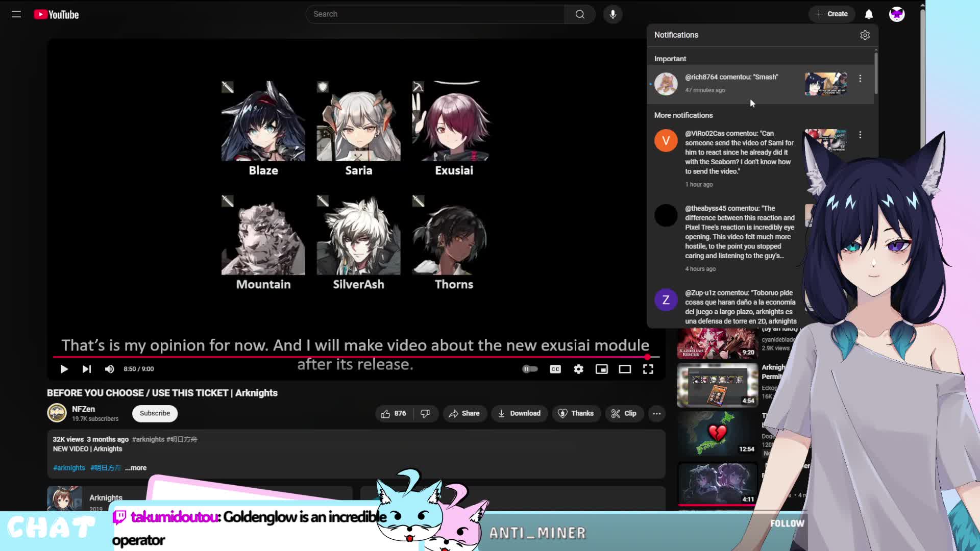
Task: Open ViRo02Cas comment notification
Action: coord(761,158)
